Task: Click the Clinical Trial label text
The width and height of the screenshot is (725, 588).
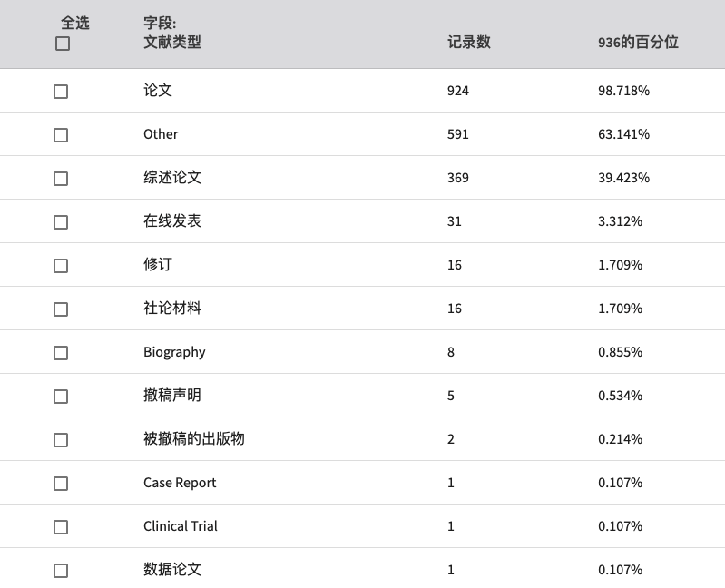Action: pos(181,526)
